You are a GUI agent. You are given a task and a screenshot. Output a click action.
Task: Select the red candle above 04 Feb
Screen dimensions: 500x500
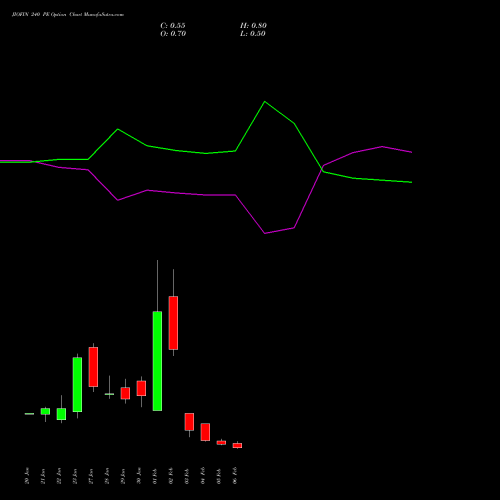pyautogui.click(x=205, y=432)
